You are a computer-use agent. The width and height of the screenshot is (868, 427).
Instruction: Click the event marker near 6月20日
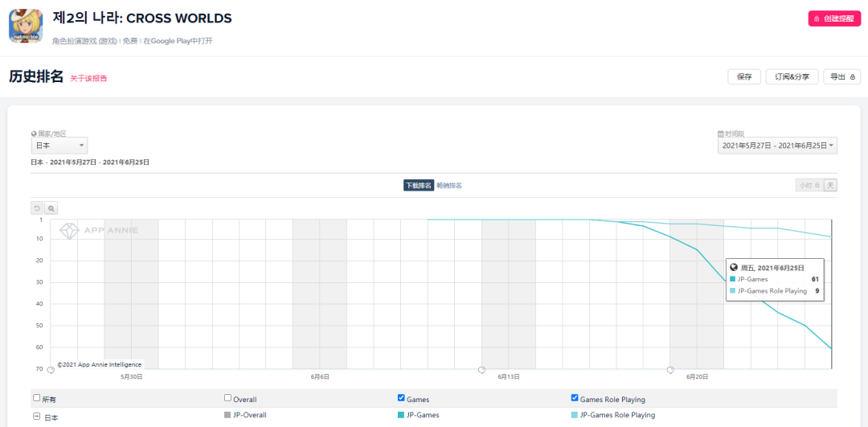click(669, 369)
